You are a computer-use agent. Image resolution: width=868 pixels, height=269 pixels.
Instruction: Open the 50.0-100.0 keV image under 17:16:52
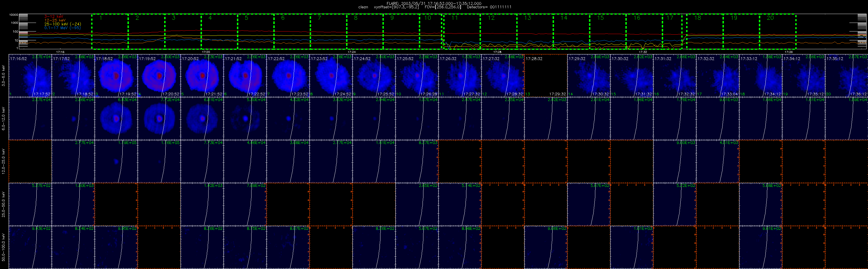pyautogui.click(x=30, y=247)
